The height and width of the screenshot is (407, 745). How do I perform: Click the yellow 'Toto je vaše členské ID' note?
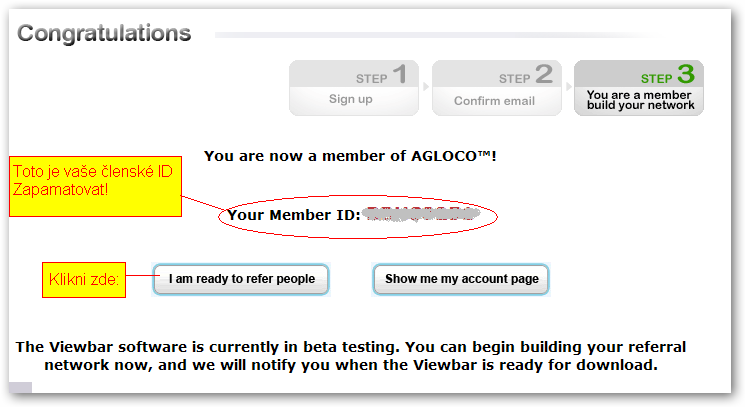point(96,187)
